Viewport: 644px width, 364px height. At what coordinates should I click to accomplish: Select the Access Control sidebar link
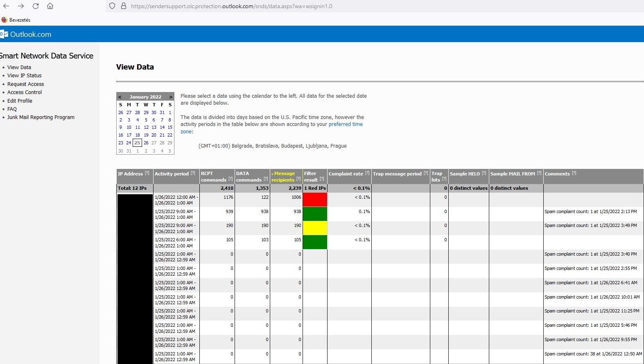[25, 92]
